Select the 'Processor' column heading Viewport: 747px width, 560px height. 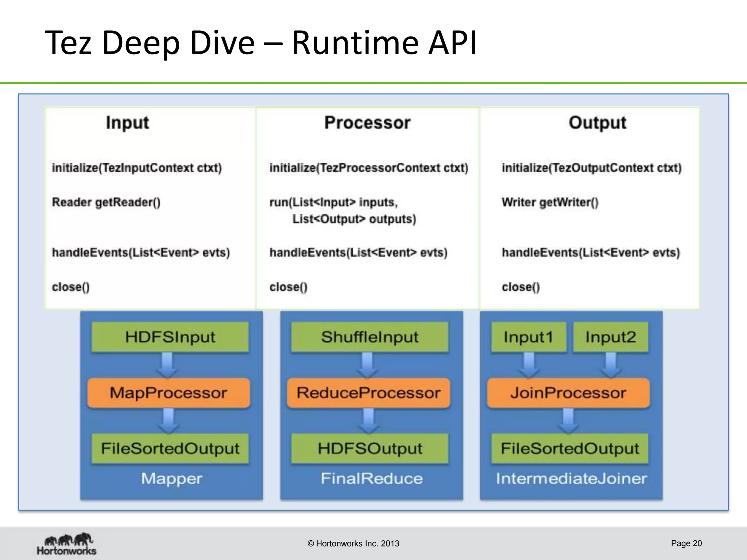pyautogui.click(x=367, y=122)
